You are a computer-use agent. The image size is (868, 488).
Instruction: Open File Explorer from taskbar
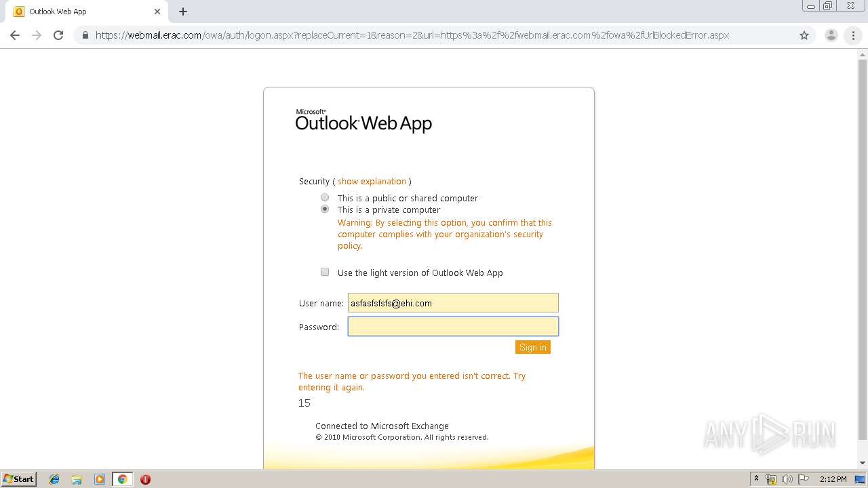coord(77,479)
